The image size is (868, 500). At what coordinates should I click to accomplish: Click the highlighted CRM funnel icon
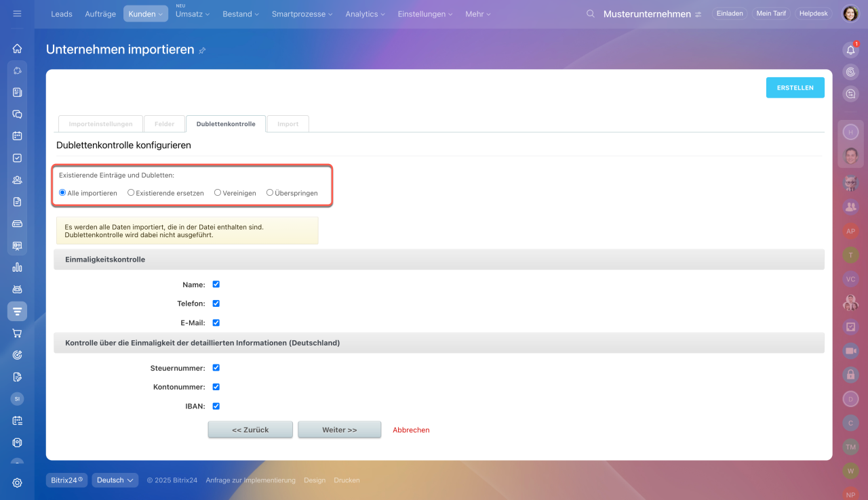point(17,311)
